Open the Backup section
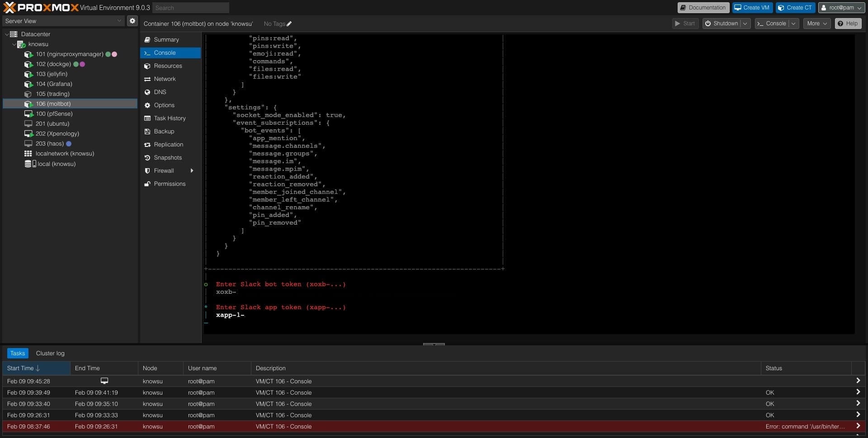 point(164,132)
